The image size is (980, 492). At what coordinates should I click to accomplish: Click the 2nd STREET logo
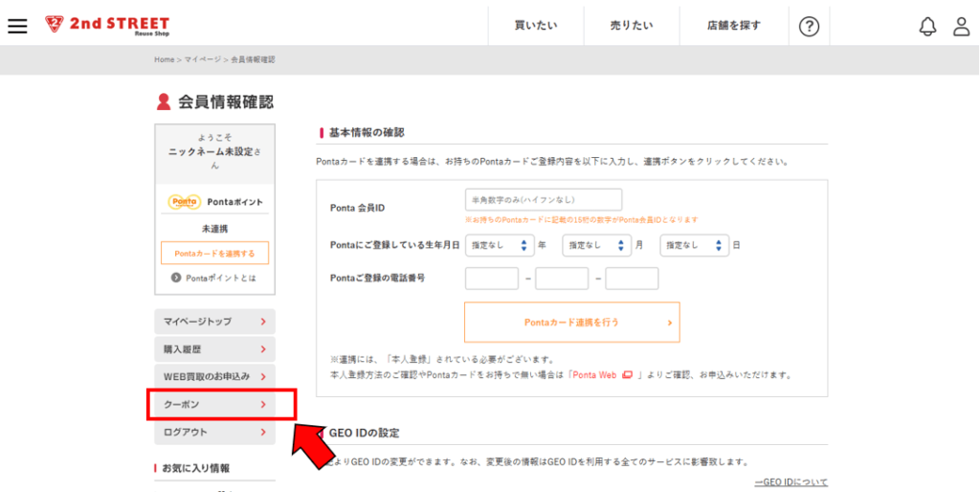(x=107, y=26)
